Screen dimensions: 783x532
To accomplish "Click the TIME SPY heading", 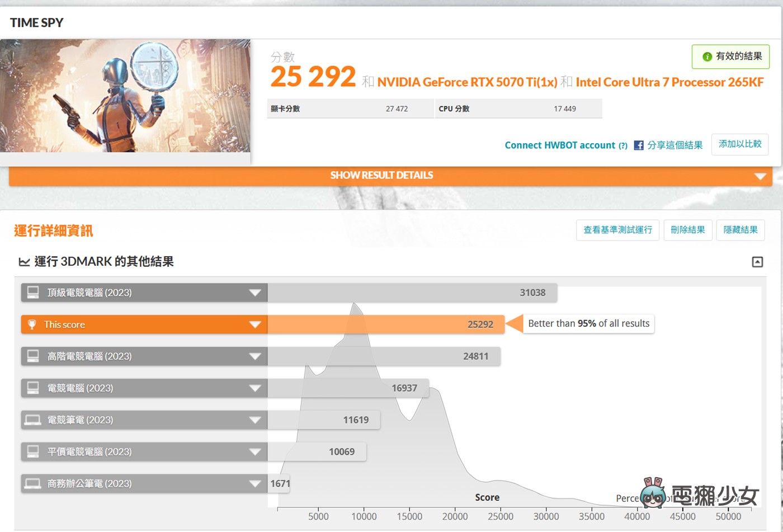I will click(37, 23).
